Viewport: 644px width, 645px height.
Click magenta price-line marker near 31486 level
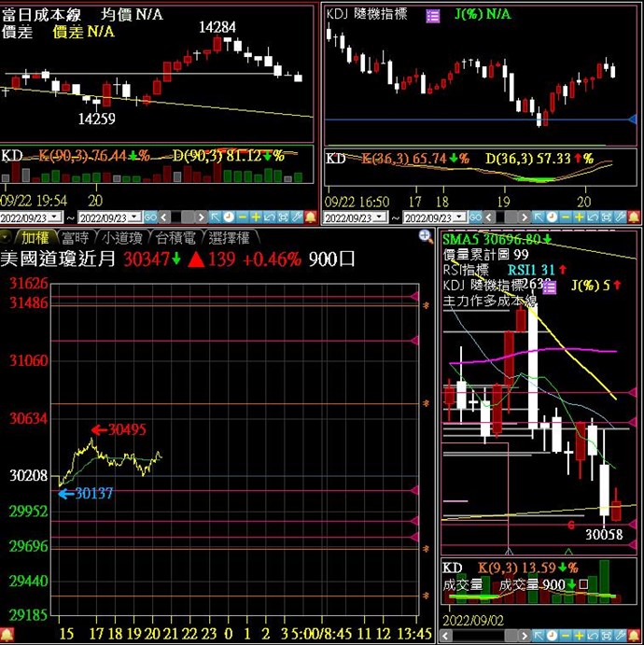click(x=414, y=297)
